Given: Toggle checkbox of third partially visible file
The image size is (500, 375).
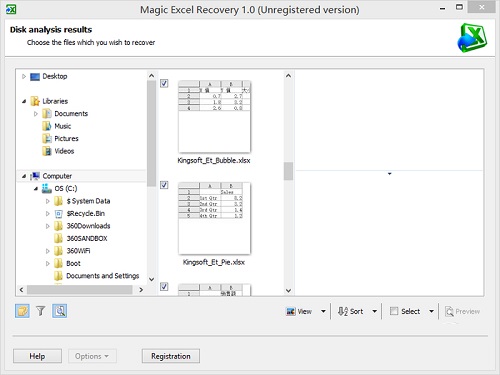Looking at the screenshot, I should pyautogui.click(x=164, y=286).
